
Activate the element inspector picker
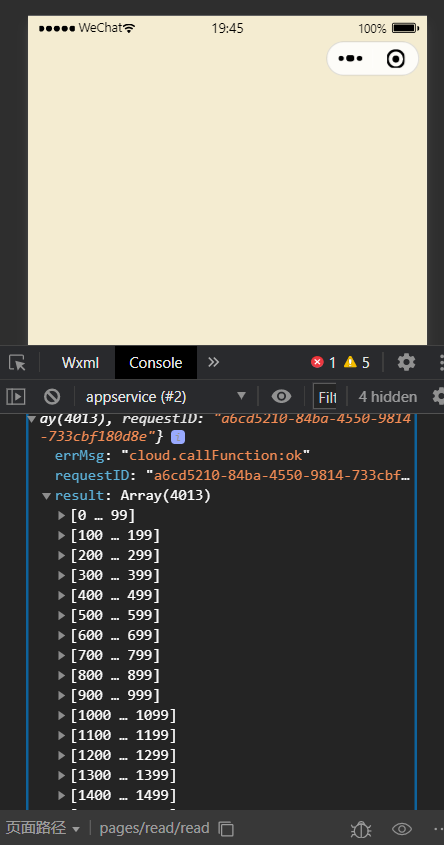pyautogui.click(x=17, y=363)
